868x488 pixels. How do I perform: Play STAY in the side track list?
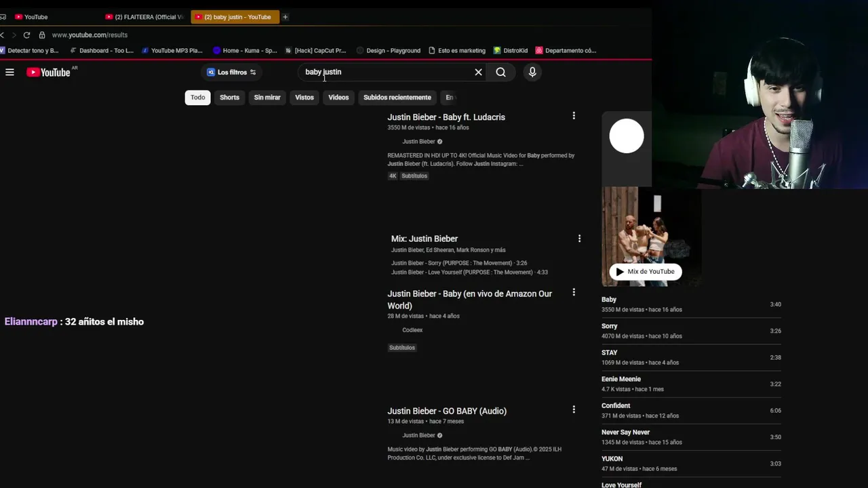point(691,357)
